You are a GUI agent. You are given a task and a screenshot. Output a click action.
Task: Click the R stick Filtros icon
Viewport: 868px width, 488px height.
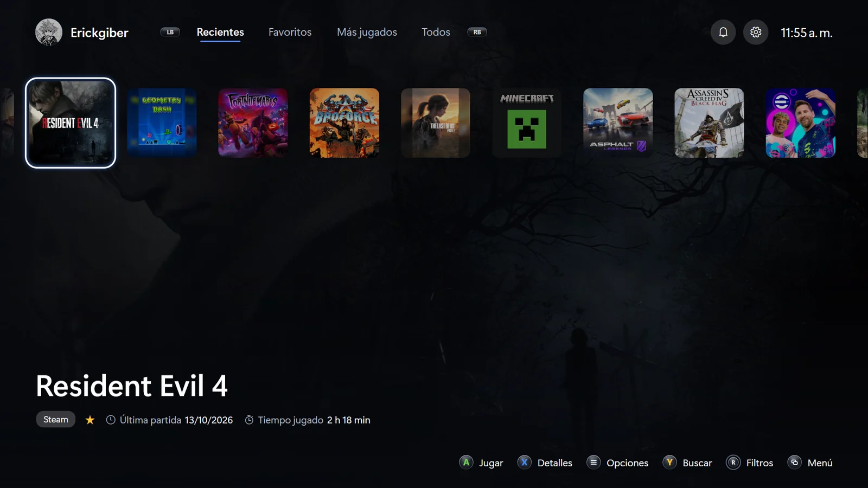pos(733,463)
